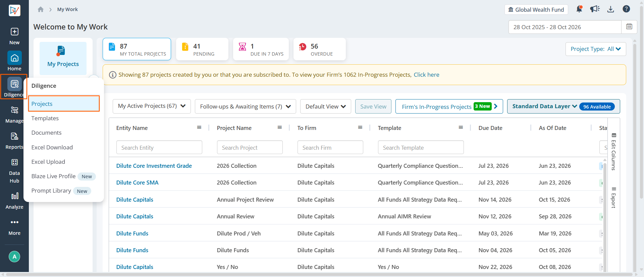Expand My Active Projects (67) dropdown

pos(152,106)
